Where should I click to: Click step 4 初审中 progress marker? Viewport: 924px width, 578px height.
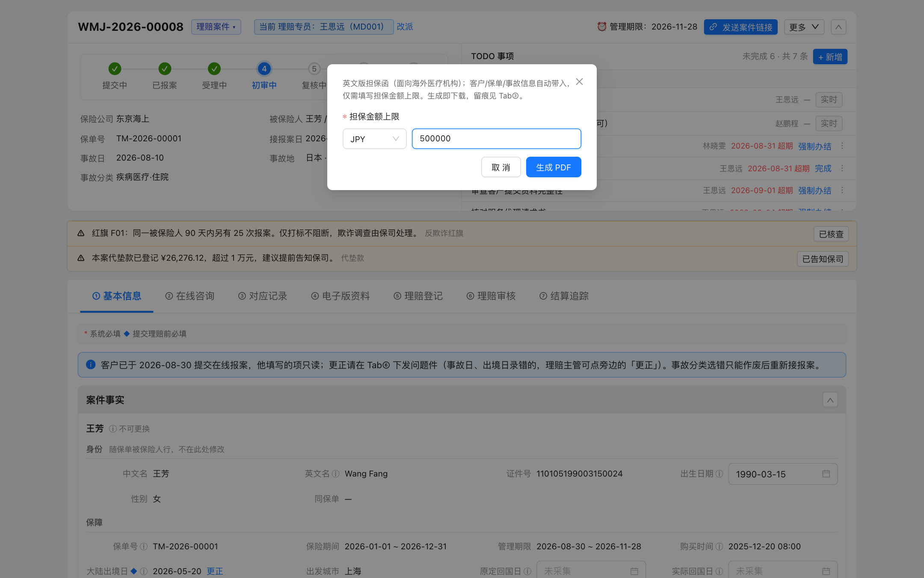point(264,69)
